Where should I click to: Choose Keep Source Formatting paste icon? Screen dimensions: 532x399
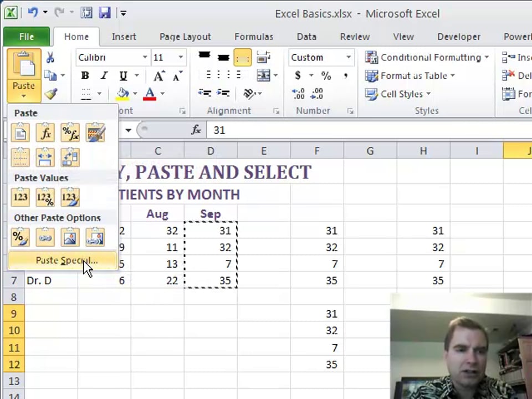tap(95, 132)
